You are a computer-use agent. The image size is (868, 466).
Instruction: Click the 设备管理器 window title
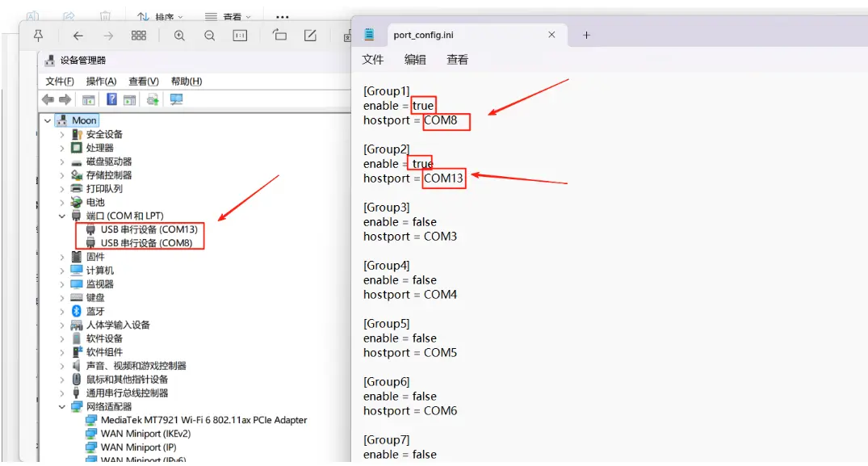point(83,61)
